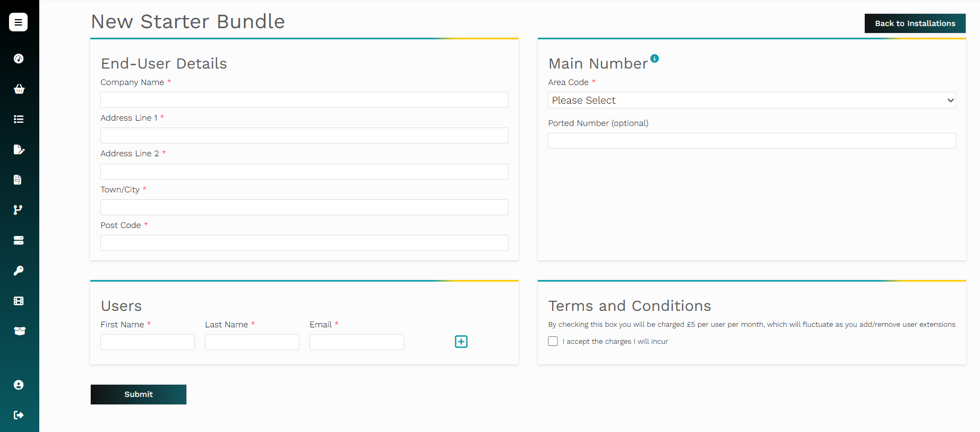This screenshot has height=432, width=980.
Task: Click the log out icon
Action: [19, 415]
